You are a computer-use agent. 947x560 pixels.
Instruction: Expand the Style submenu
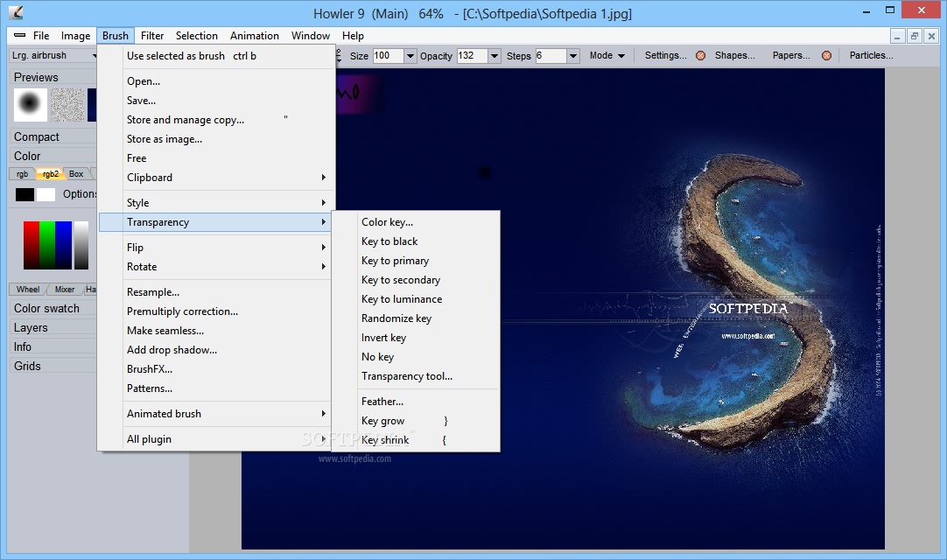click(x=216, y=203)
